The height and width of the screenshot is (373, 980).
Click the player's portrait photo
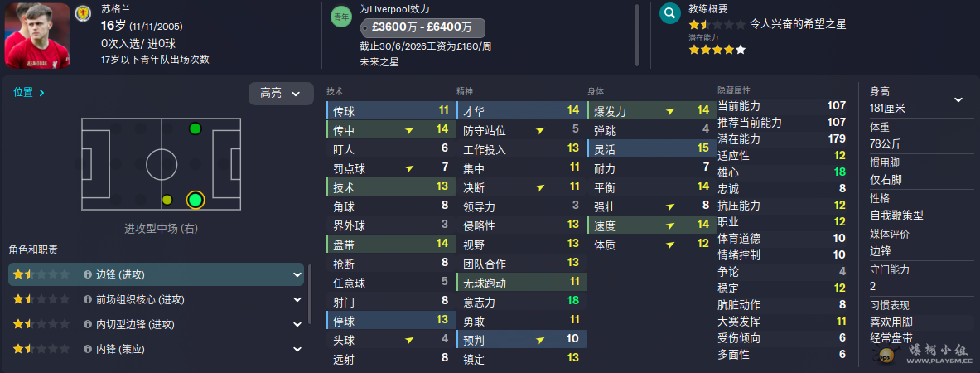(37, 35)
